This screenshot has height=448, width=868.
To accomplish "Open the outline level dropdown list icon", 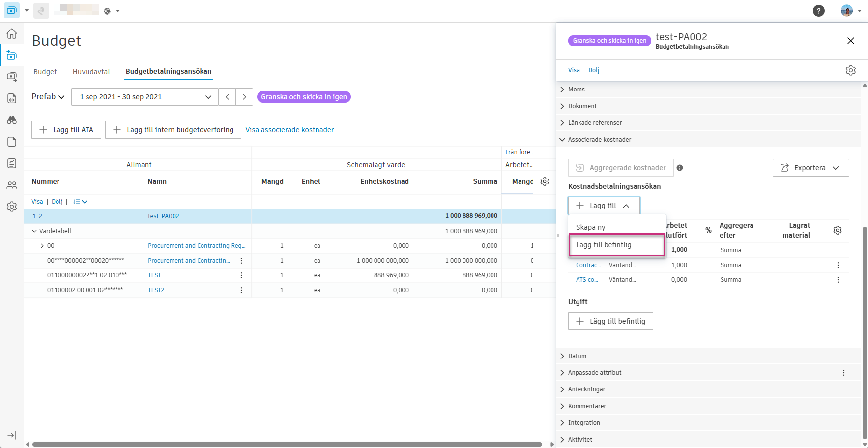I will pos(80,202).
